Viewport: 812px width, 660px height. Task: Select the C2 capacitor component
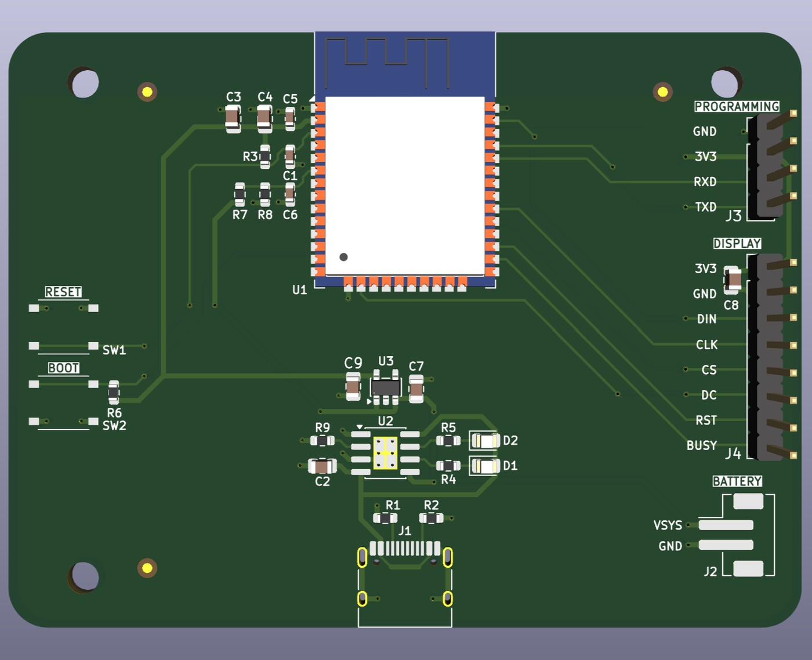(x=322, y=466)
